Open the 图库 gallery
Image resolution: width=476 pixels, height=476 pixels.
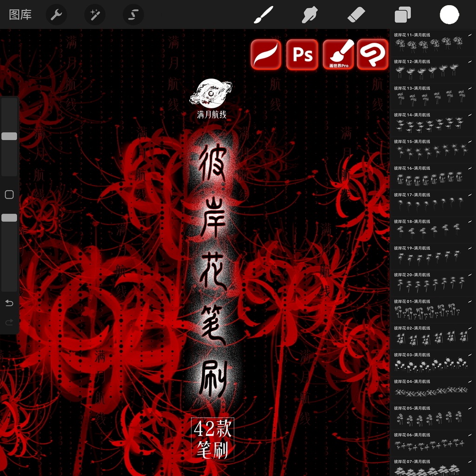20,14
